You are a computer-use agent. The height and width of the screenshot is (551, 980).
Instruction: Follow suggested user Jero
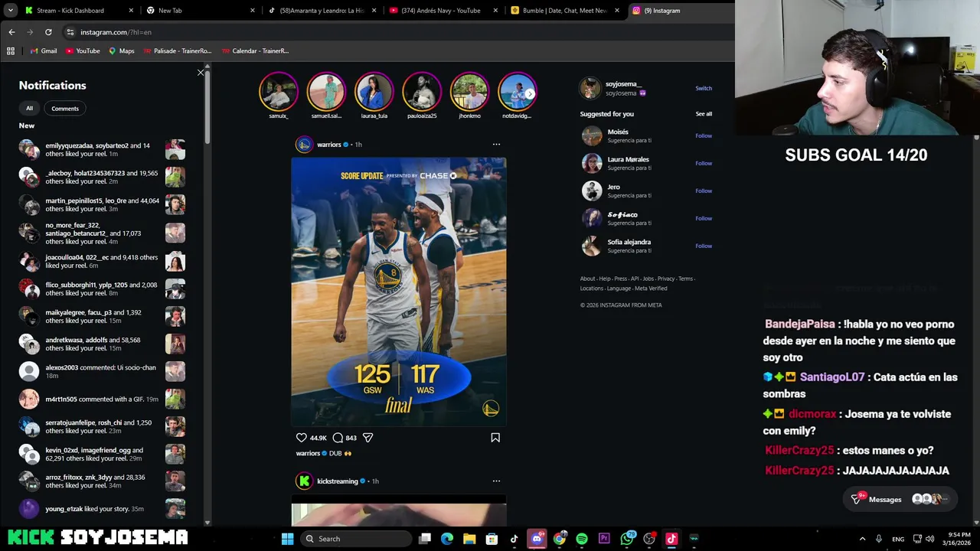coord(704,191)
